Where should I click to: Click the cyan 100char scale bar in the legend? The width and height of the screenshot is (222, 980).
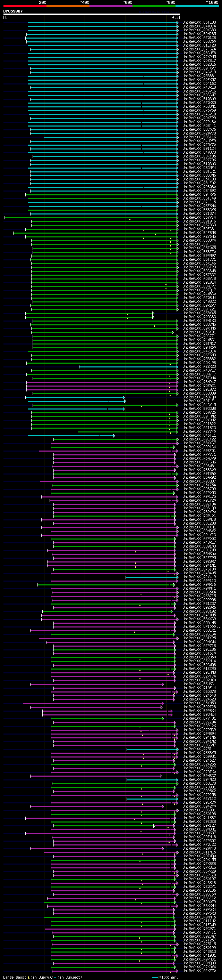point(155,977)
